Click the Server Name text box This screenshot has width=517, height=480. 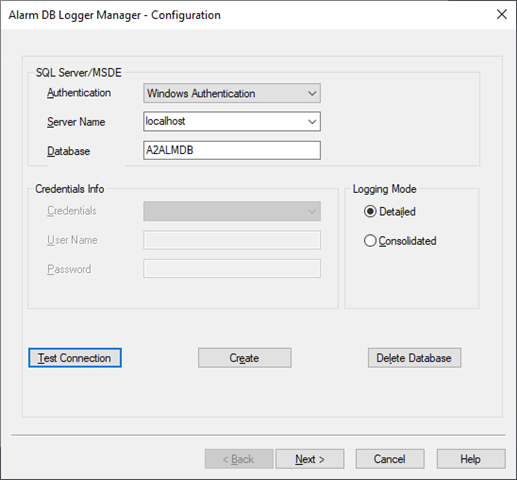coord(225,121)
